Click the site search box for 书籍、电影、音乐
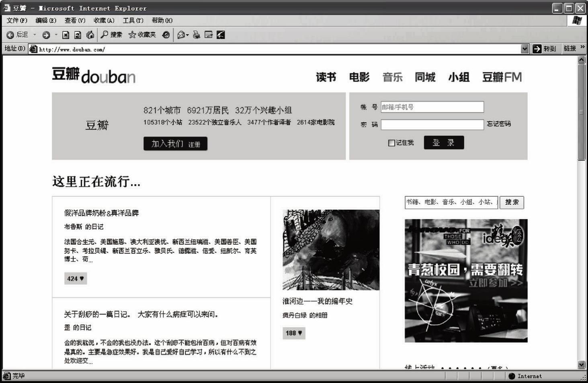 (x=451, y=202)
